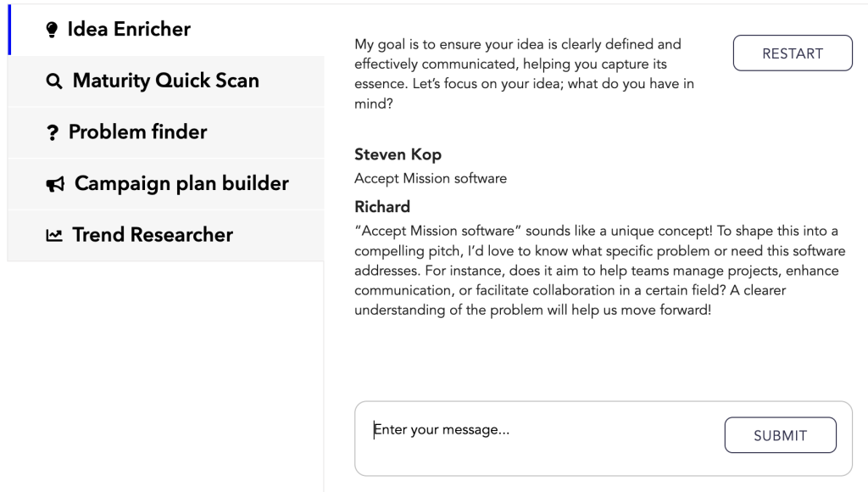The height and width of the screenshot is (492, 868).
Task: Select the lightbulb icon beside Idea Enricher
Action: pos(53,28)
